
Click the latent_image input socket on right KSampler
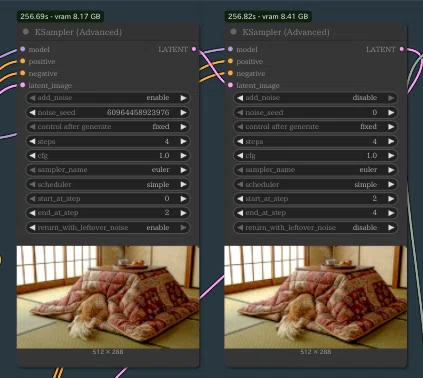tap(230, 85)
